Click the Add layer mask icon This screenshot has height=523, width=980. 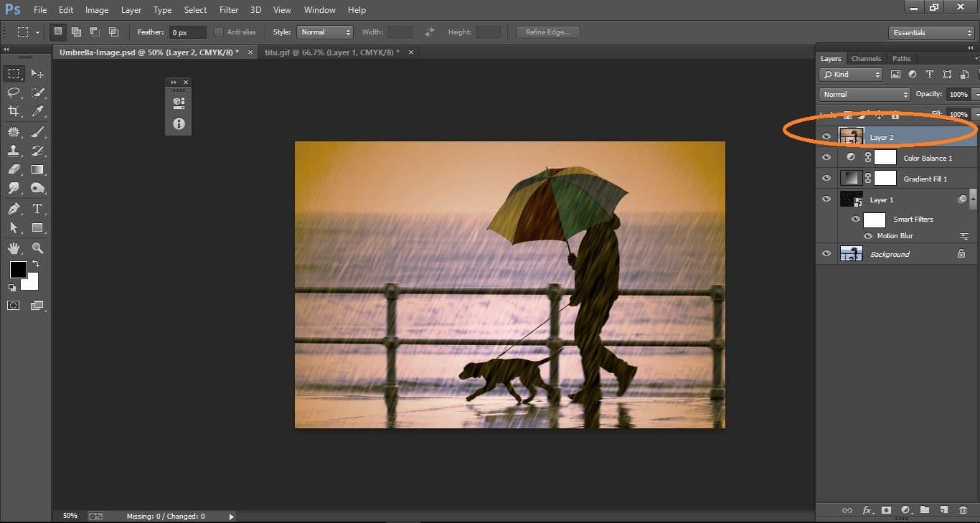click(x=887, y=510)
